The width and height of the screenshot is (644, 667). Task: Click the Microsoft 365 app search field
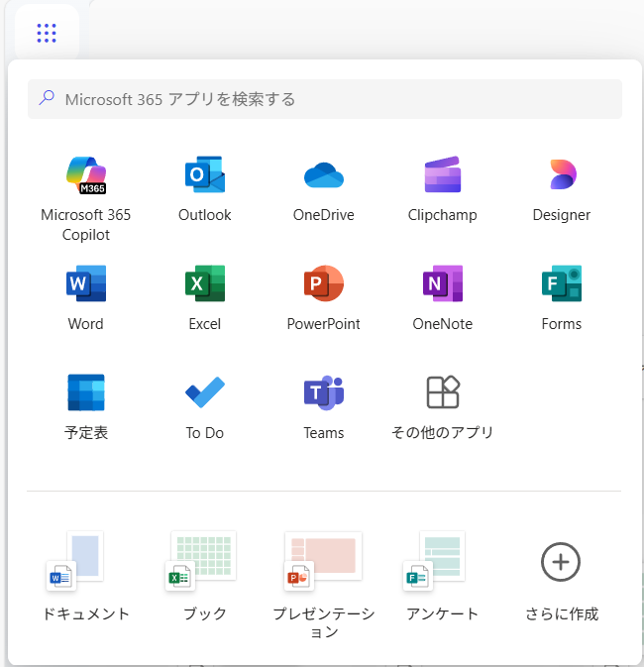click(325, 99)
